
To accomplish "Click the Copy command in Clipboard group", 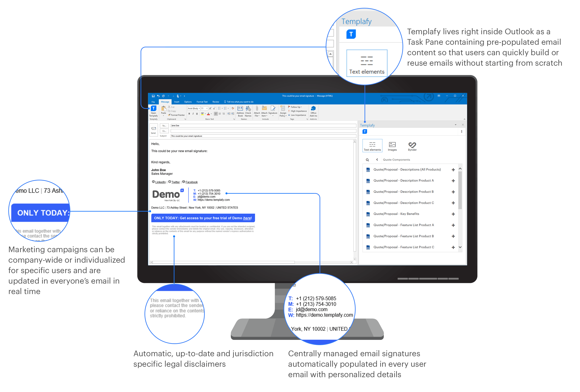I will pyautogui.click(x=172, y=111).
